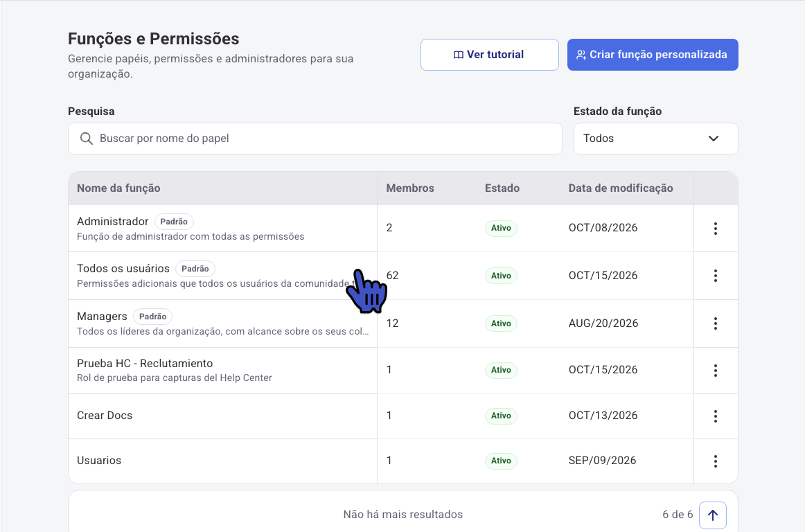
Task: Click the search magnifier icon
Action: (x=86, y=139)
